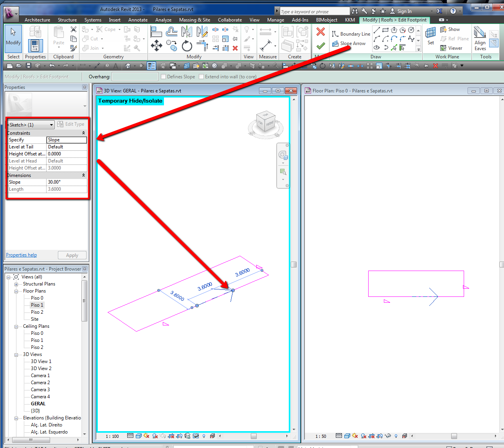Click the Align Eaves tool
Screen dimensions: 504x448
tap(480, 38)
